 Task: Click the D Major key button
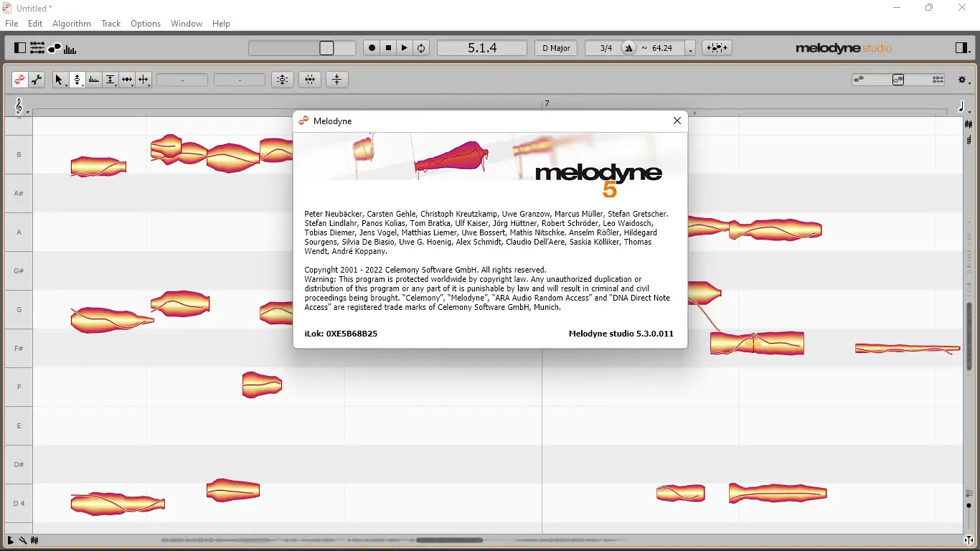(556, 48)
